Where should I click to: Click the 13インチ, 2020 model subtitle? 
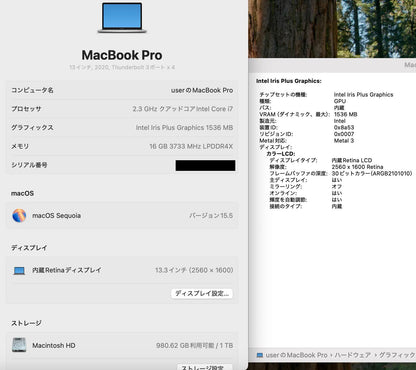(122, 67)
